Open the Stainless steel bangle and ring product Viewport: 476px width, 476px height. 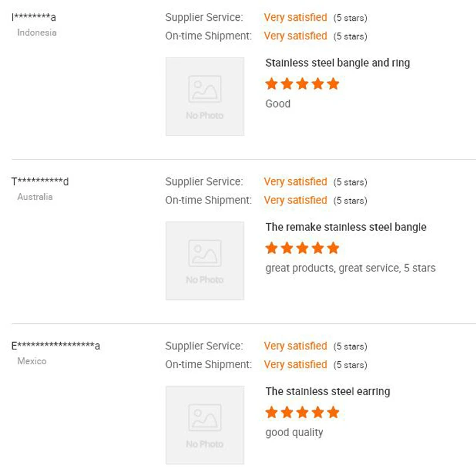tap(337, 63)
